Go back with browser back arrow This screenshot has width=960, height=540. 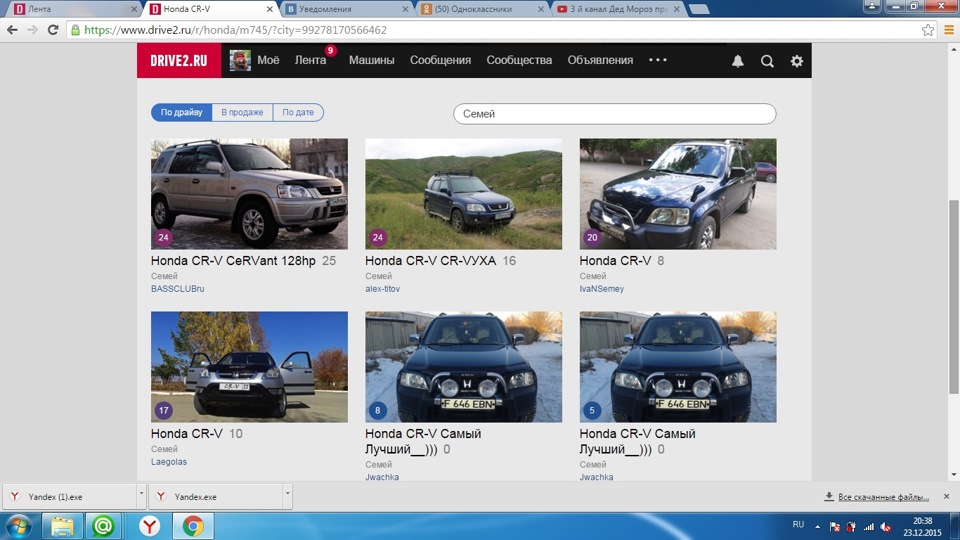[x=12, y=29]
